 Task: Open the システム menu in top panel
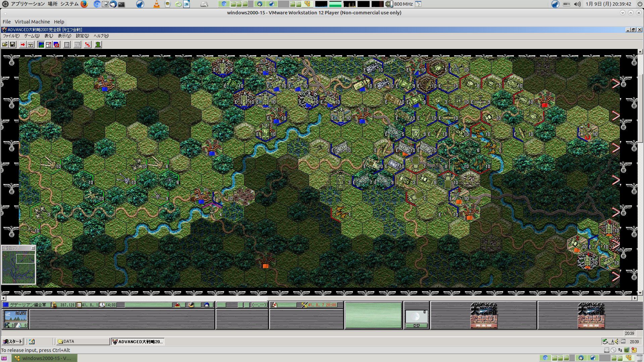[69, 4]
